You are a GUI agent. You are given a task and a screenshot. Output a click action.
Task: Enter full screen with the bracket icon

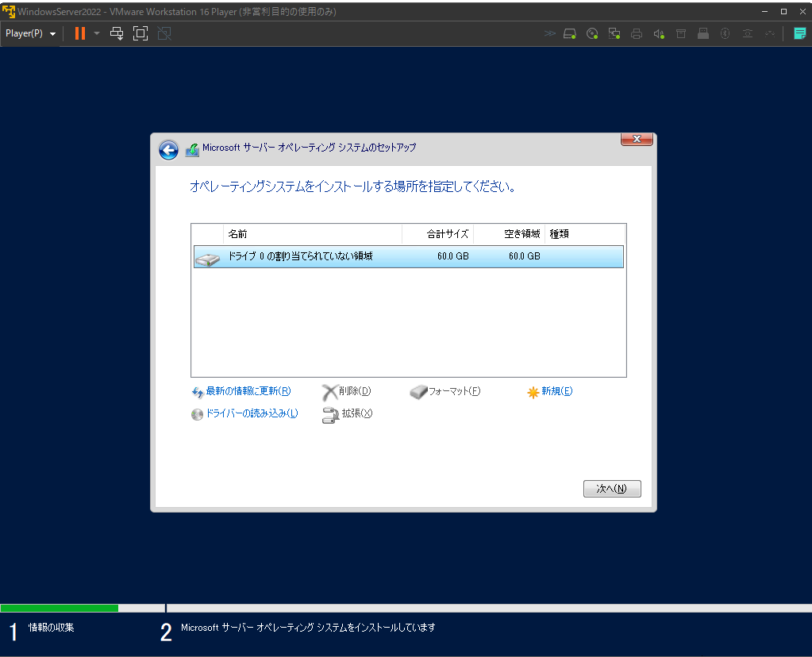pyautogui.click(x=140, y=33)
